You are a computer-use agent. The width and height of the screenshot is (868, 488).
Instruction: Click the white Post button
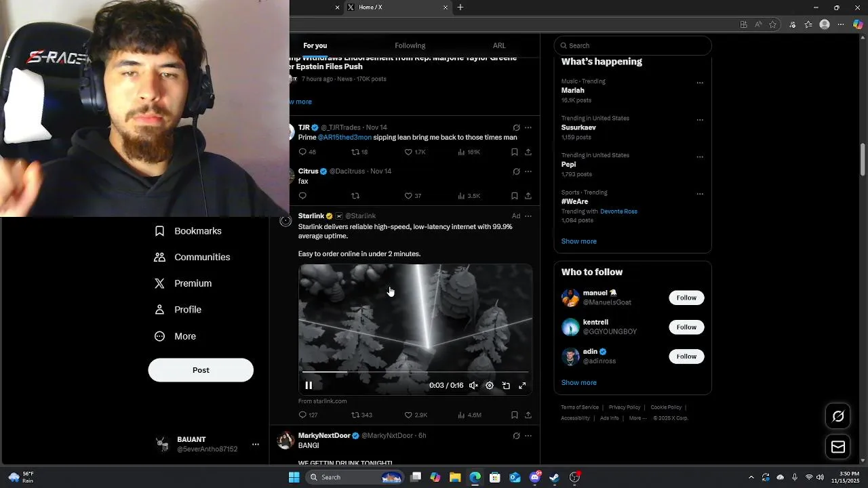201,370
